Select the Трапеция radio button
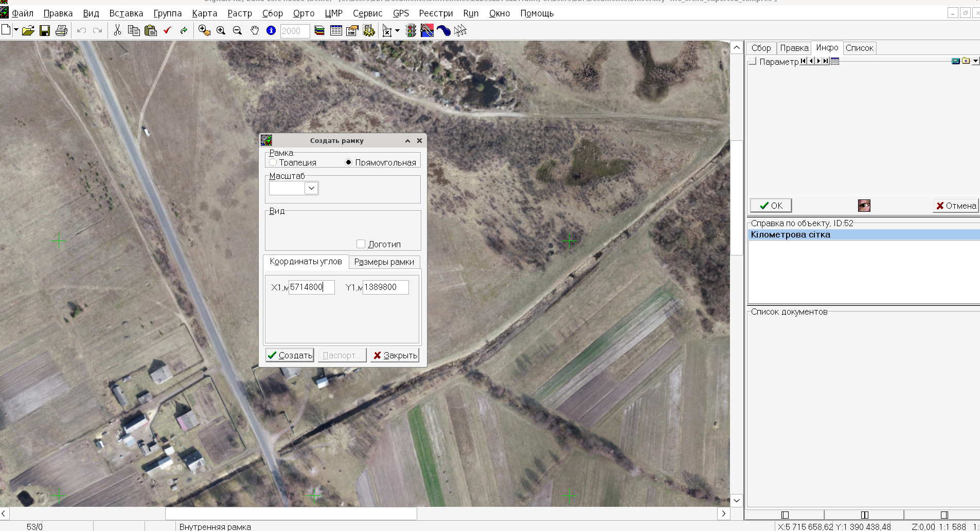The image size is (980, 531). pyautogui.click(x=273, y=162)
